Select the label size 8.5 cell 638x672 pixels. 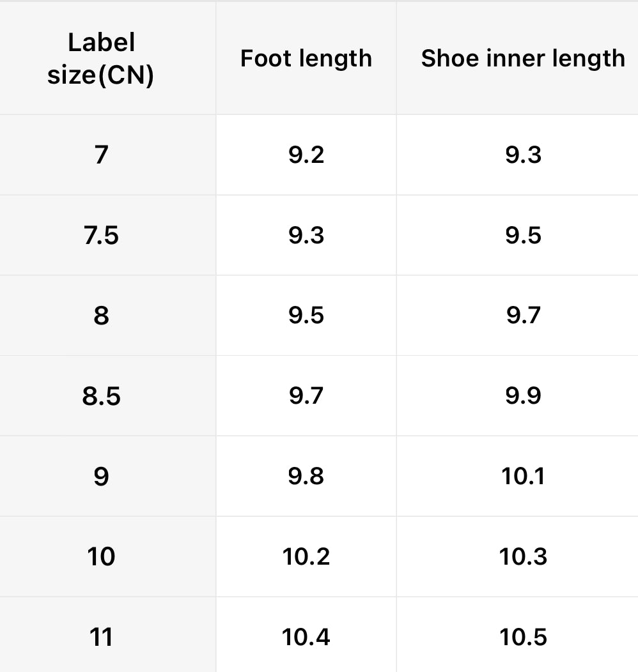coord(101,396)
